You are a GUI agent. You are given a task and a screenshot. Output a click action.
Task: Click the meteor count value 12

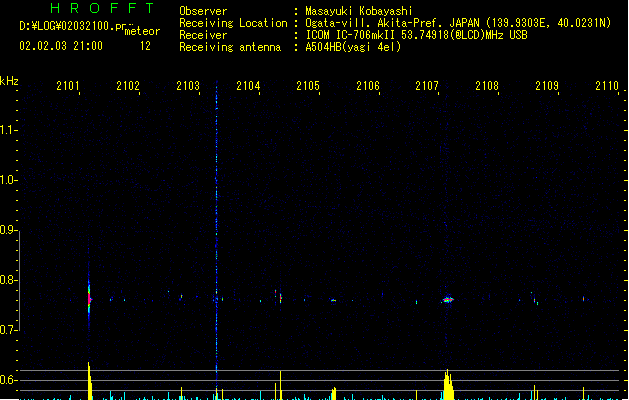(145, 46)
